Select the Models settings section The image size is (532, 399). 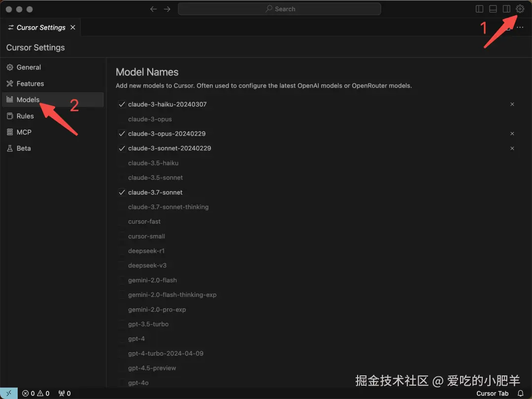pyautogui.click(x=53, y=100)
